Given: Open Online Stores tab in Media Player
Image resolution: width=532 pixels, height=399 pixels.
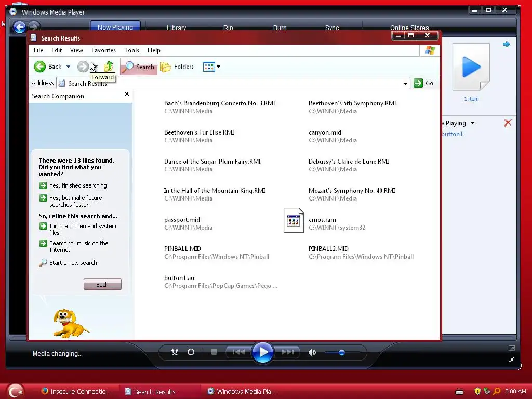Looking at the screenshot, I should coord(409,28).
